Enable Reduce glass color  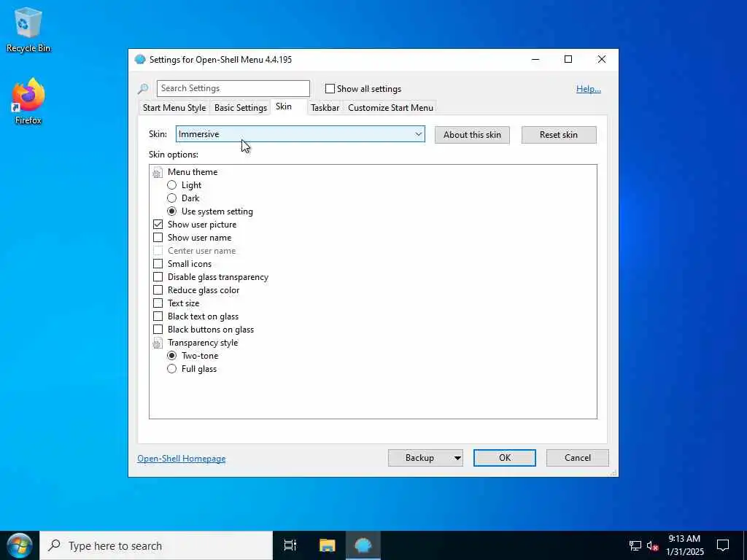point(158,290)
